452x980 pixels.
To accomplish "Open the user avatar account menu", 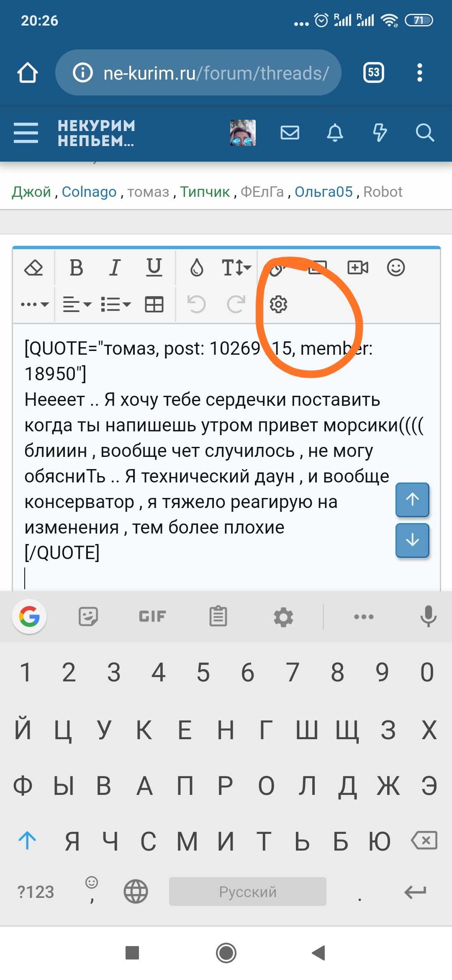I will [x=243, y=133].
